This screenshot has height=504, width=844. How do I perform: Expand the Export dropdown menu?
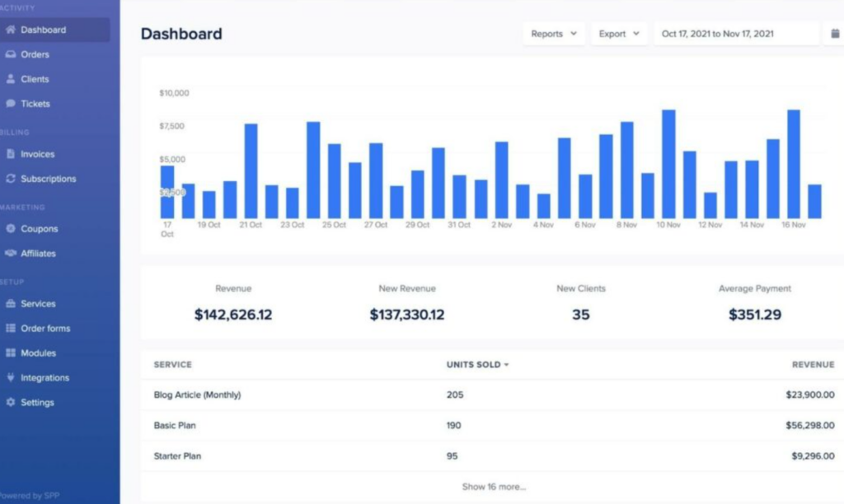tap(618, 34)
